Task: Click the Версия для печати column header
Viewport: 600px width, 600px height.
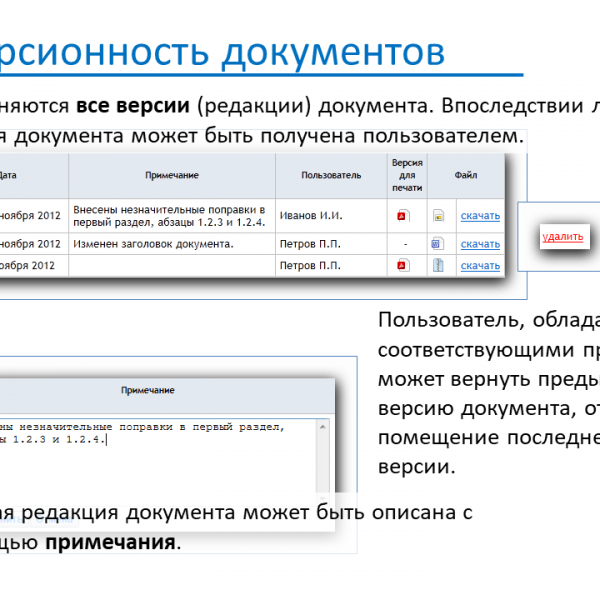Action: click(407, 175)
